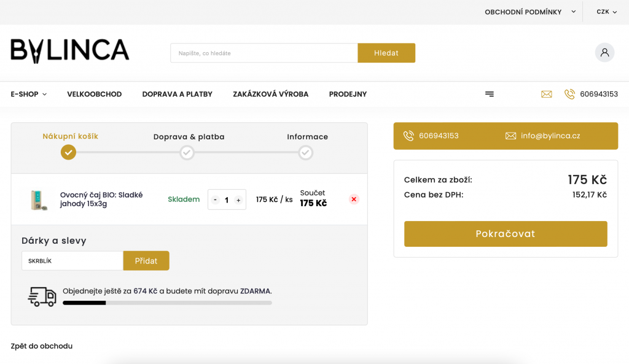Increase quantity with the plus button
The width and height of the screenshot is (629, 364).
(238, 199)
